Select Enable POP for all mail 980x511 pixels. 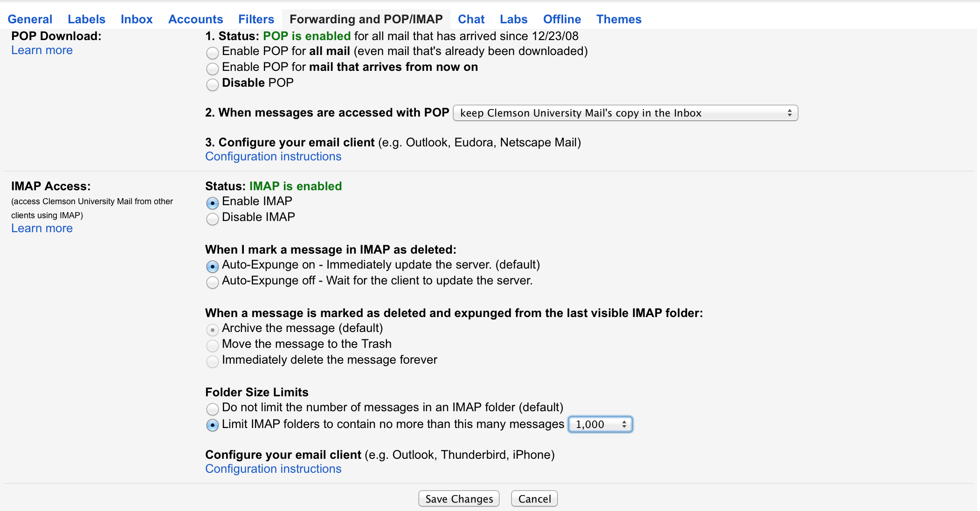pos(212,52)
